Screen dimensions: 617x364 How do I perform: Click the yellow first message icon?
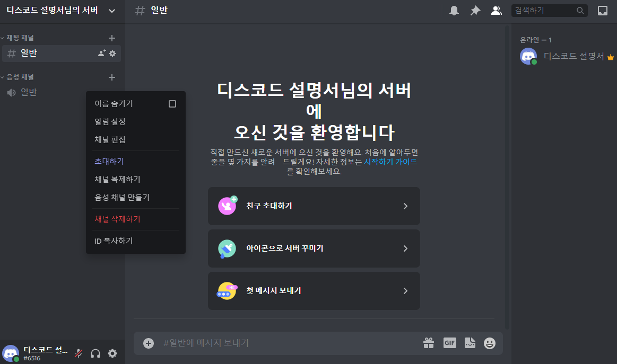pos(227,291)
